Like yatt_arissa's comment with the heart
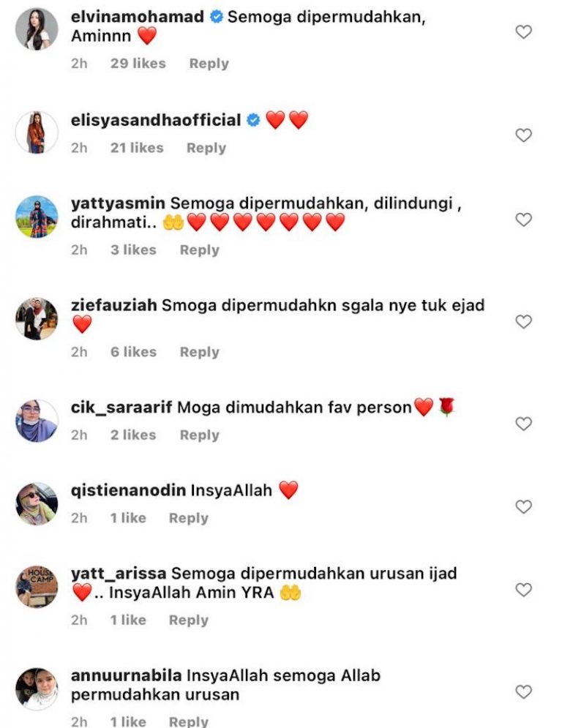The width and height of the screenshot is (562, 728). (x=523, y=590)
